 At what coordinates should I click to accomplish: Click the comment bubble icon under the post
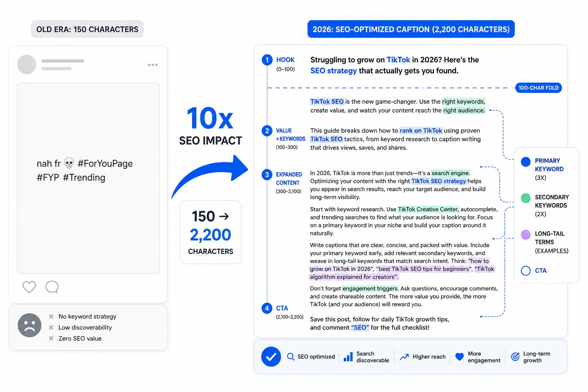(52, 287)
